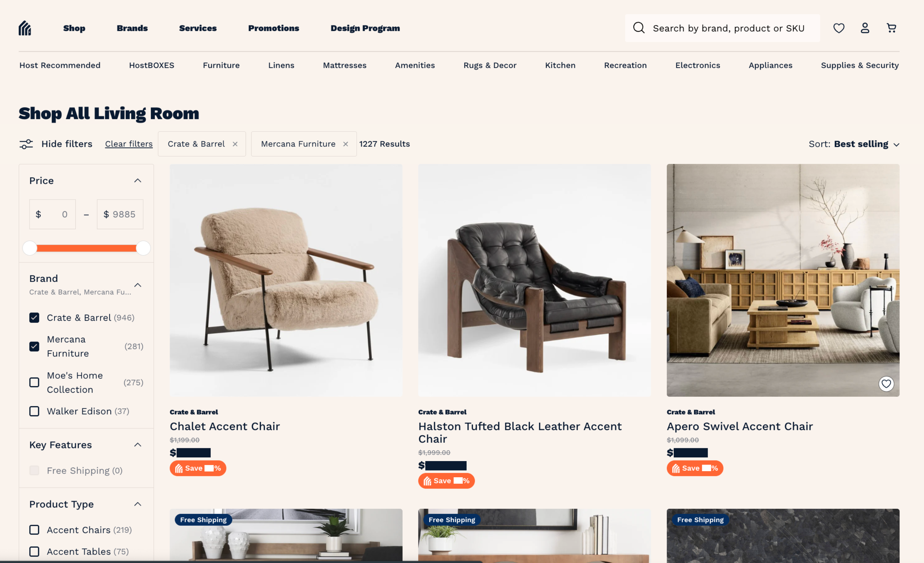Click the Hide filters sliders icon
924x563 pixels.
coord(26,144)
